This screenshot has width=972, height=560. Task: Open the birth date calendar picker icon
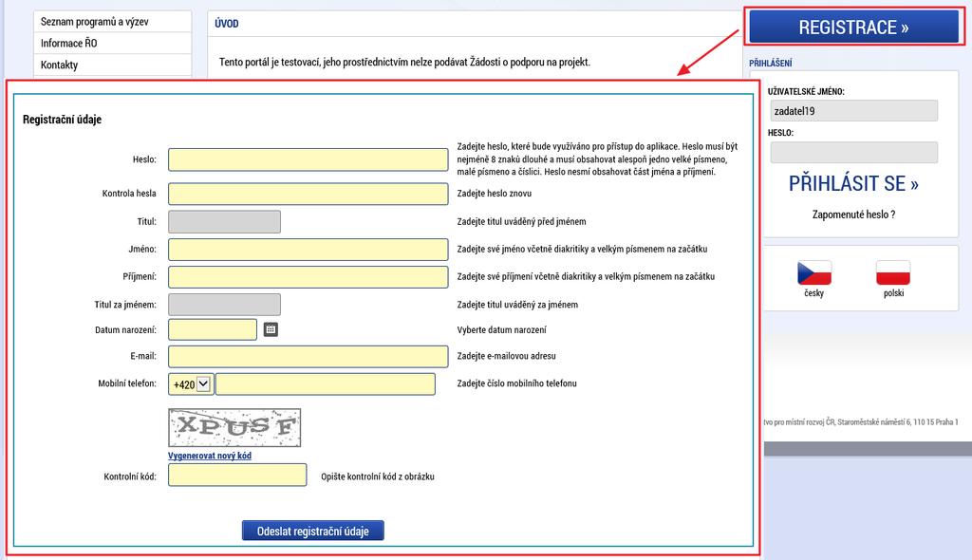coord(271,329)
